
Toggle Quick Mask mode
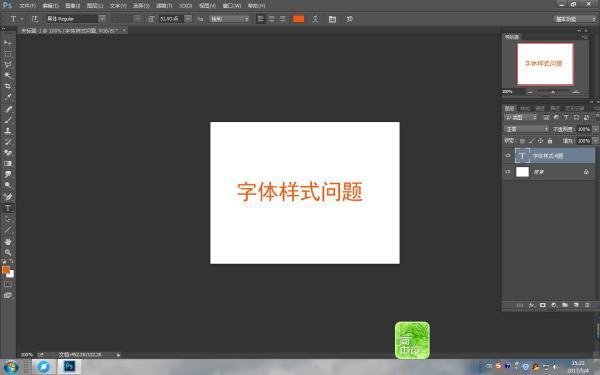click(x=8, y=284)
